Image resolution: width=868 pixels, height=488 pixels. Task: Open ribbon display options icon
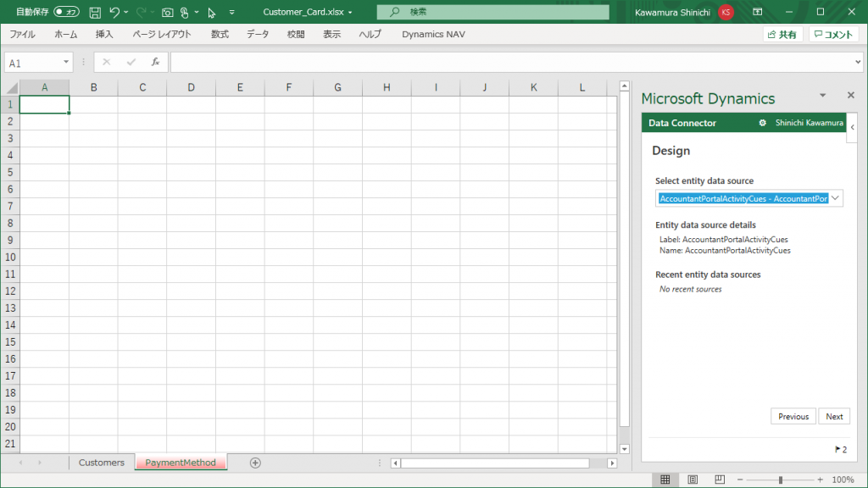pos(758,12)
